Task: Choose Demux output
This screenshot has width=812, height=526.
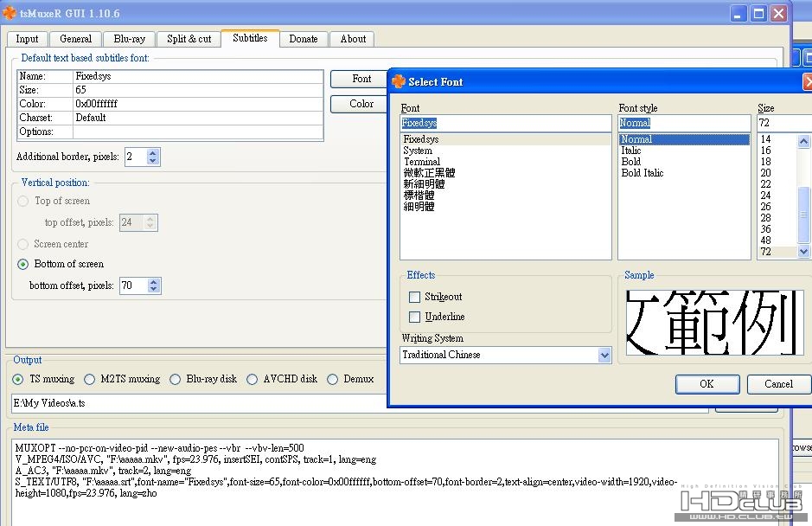Action: coord(350,379)
